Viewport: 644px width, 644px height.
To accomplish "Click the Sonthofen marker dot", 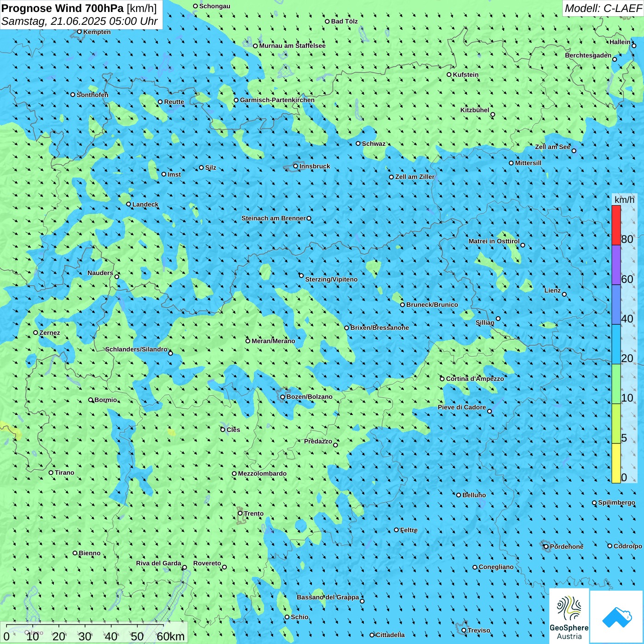I will click(73, 95).
